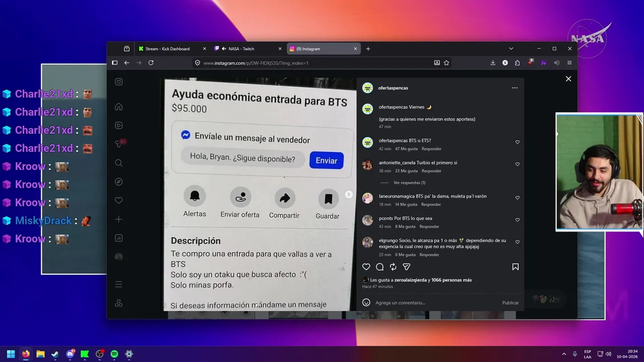The width and height of the screenshot is (644, 362).
Task: Click Responder under pconts comment
Action: (x=430, y=227)
